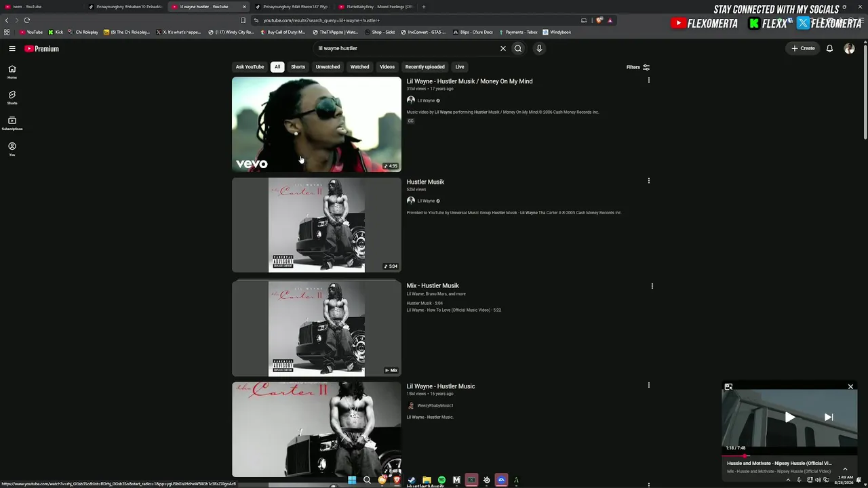The height and width of the screenshot is (488, 868).
Task: Select the Videos filter chip
Action: click(x=387, y=67)
